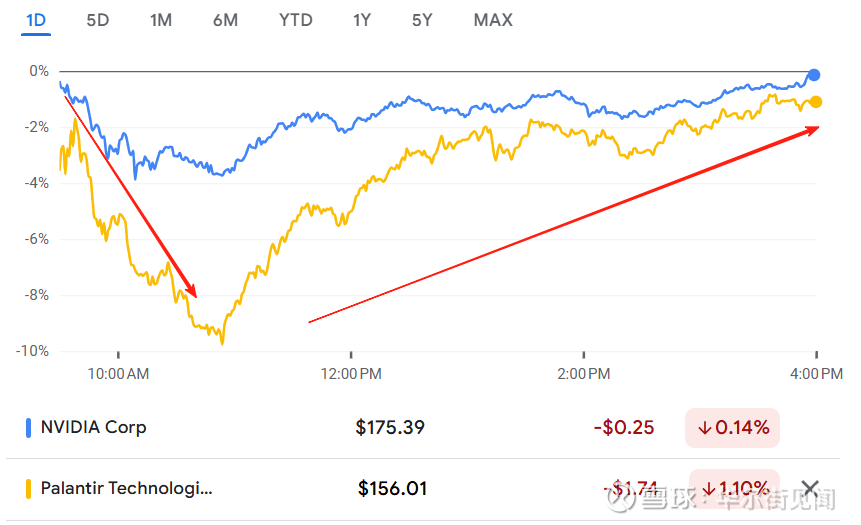861x525 pixels.
Task: Switch chart to YTD view
Action: click(296, 20)
